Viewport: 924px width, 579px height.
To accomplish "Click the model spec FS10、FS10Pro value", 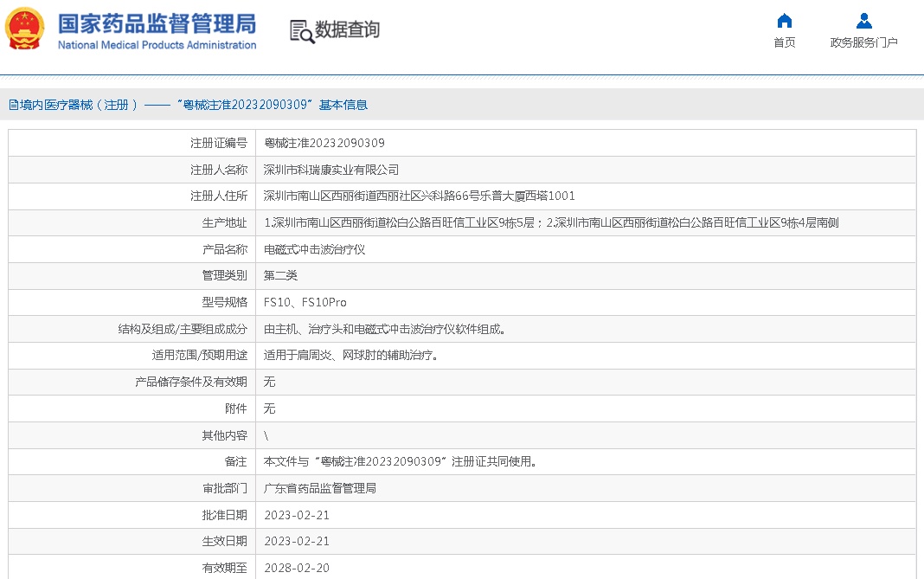I will click(305, 302).
